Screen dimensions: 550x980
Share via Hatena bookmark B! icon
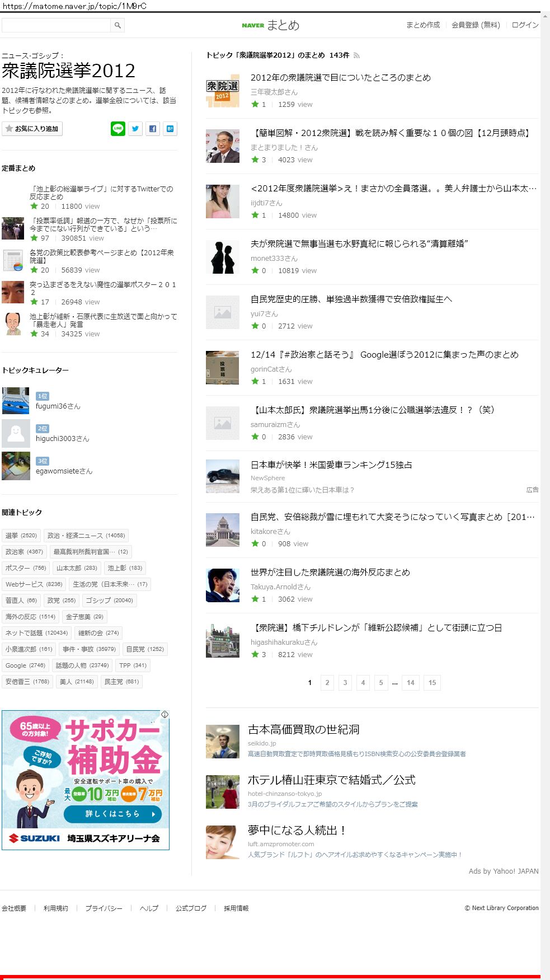tap(170, 129)
